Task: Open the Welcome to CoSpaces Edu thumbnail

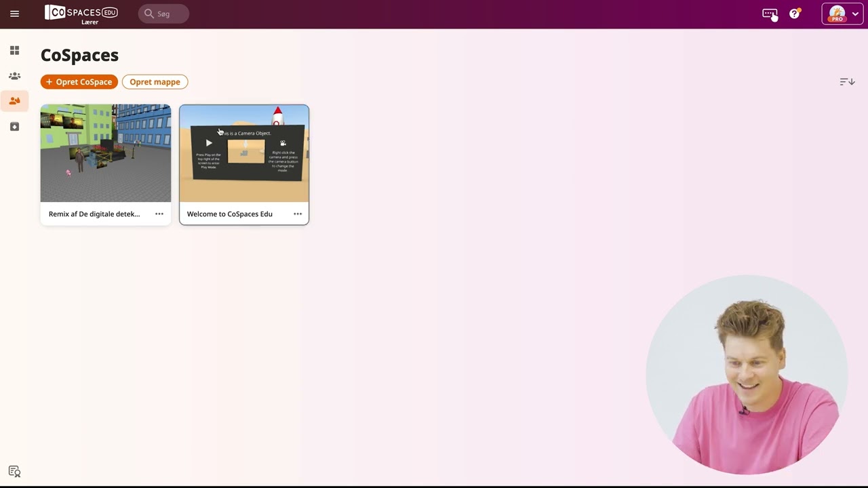Action: click(244, 153)
